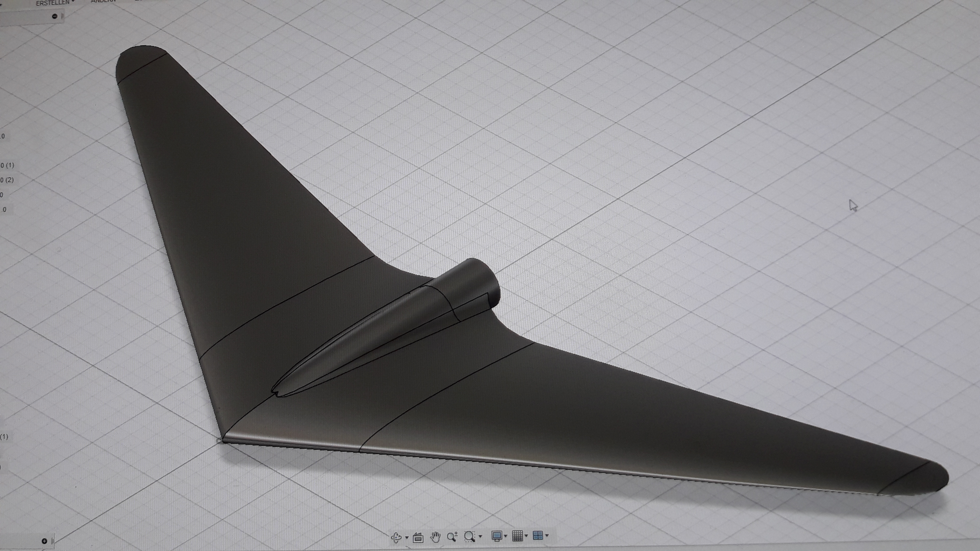Expand the Display Settings dropdown arrow

point(506,536)
